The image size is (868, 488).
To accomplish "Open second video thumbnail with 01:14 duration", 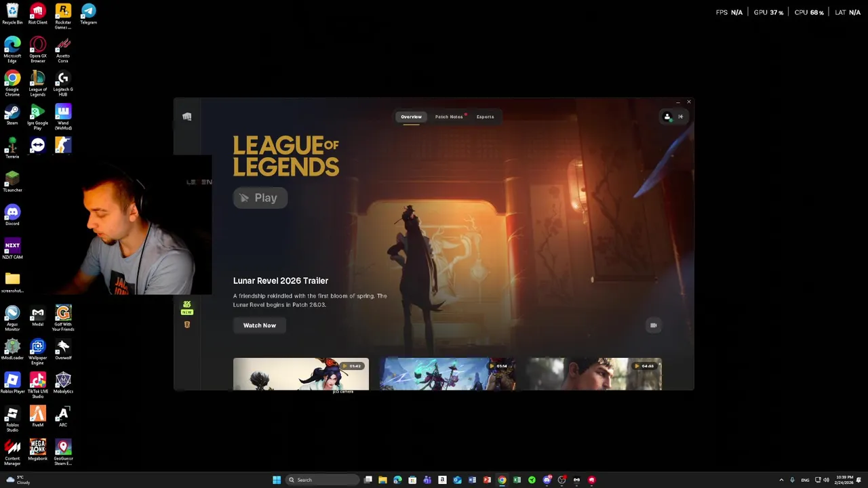I will pos(448,374).
